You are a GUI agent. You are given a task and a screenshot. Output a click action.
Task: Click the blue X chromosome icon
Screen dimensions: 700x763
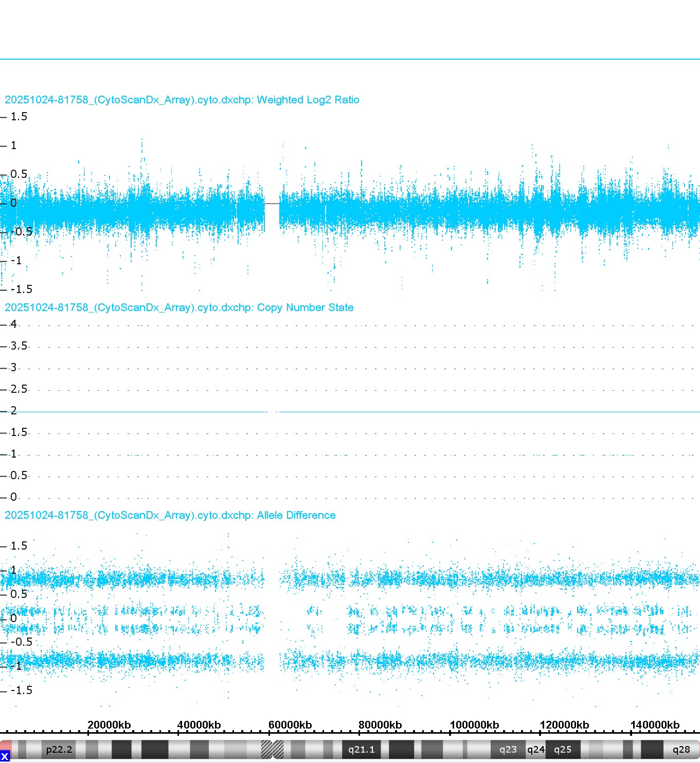pyautogui.click(x=5, y=756)
